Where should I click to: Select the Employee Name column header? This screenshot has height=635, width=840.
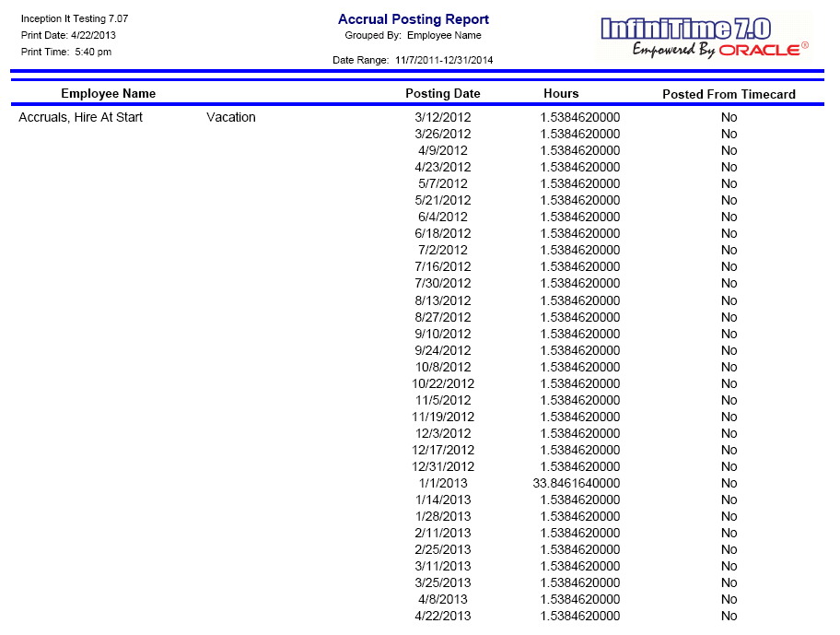(108, 93)
